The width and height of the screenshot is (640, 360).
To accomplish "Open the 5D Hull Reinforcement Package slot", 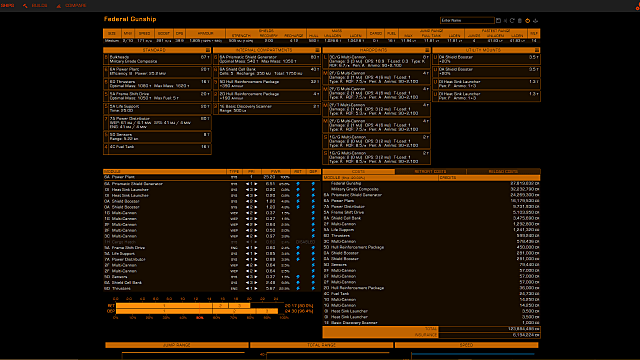I will point(267,84).
